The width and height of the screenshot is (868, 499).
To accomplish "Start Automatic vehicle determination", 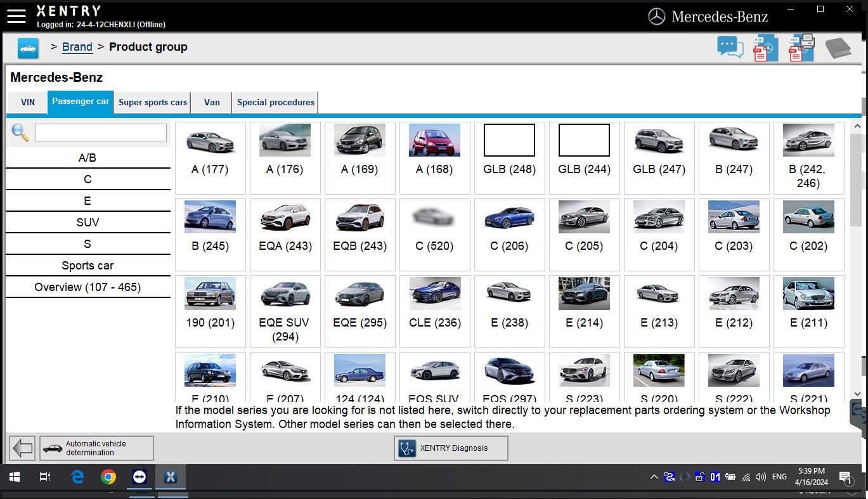I will (x=96, y=448).
